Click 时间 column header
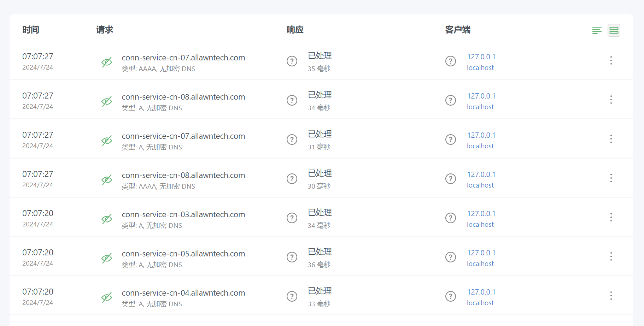Image resolution: width=644 pixels, height=326 pixels. click(31, 30)
